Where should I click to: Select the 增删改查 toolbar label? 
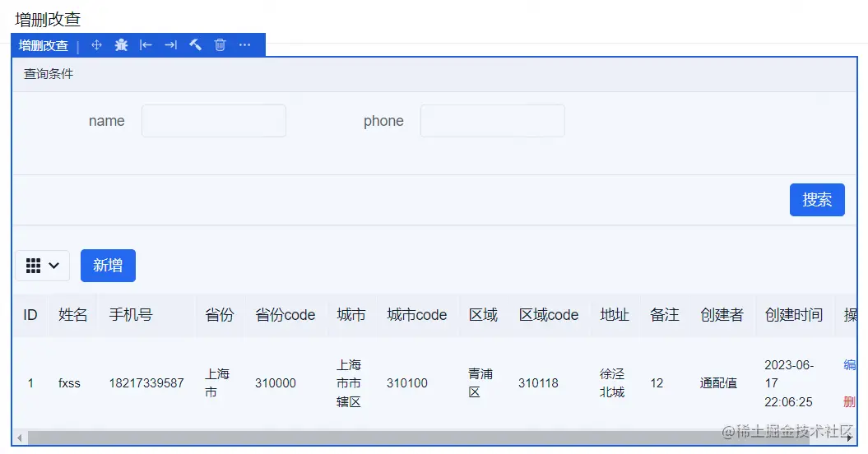pyautogui.click(x=43, y=45)
